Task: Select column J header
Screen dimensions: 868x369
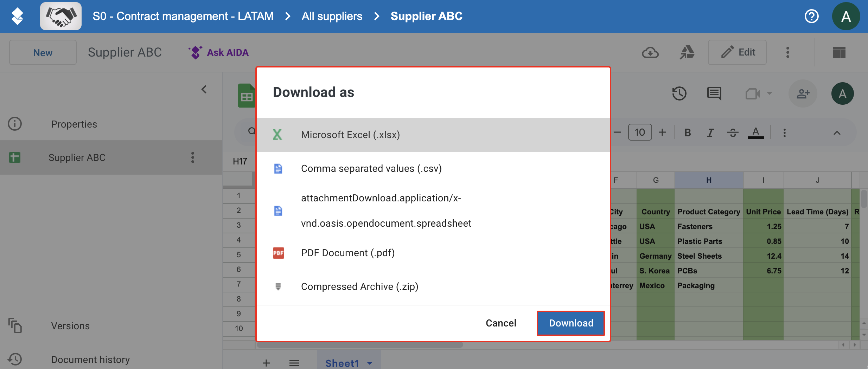Action: 817,180
